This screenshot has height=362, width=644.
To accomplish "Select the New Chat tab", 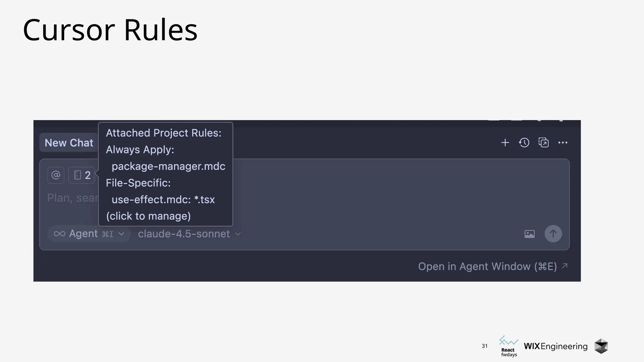I will 69,143.
